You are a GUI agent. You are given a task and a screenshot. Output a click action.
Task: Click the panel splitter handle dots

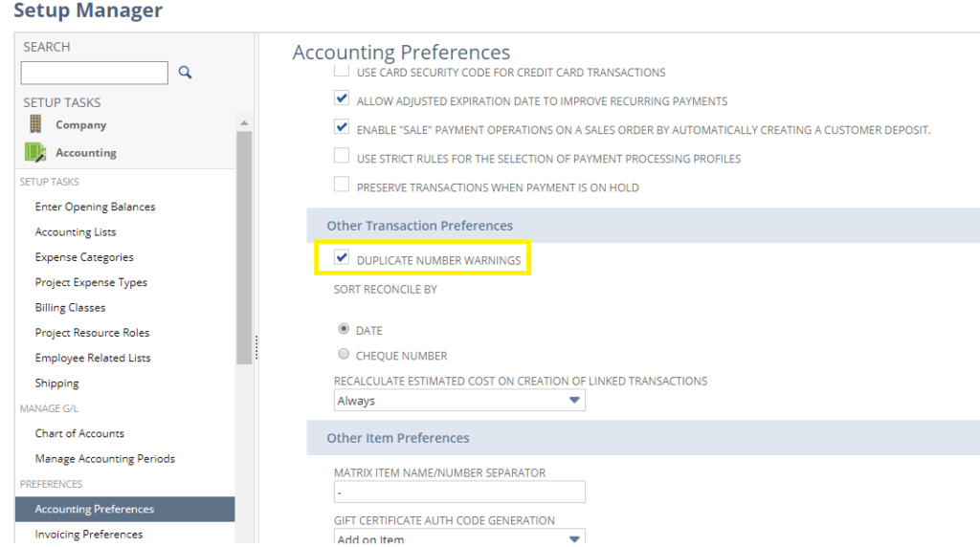(x=256, y=348)
